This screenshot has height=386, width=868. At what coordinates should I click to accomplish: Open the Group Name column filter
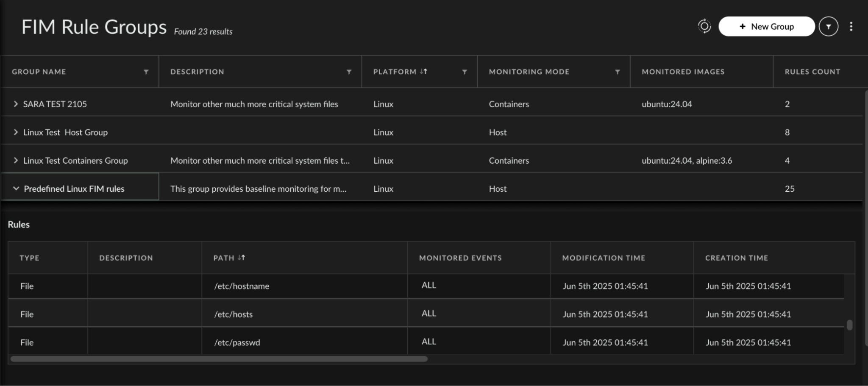click(x=146, y=72)
